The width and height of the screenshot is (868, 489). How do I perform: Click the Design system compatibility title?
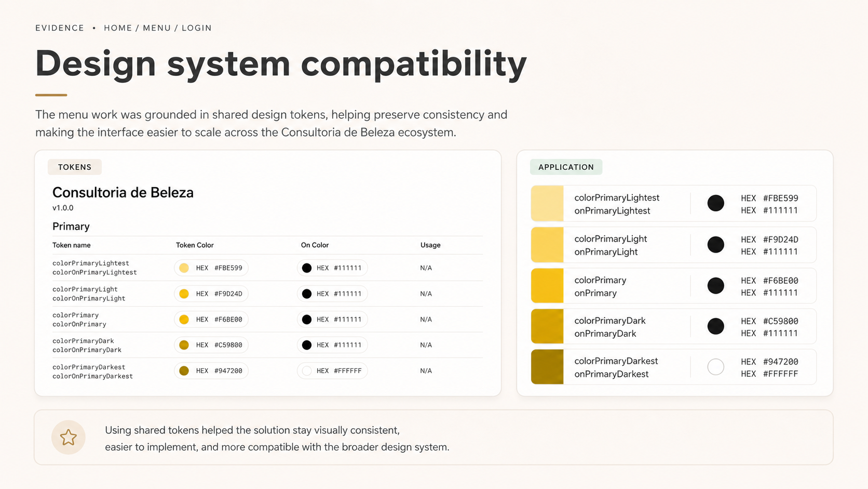pyautogui.click(x=281, y=64)
